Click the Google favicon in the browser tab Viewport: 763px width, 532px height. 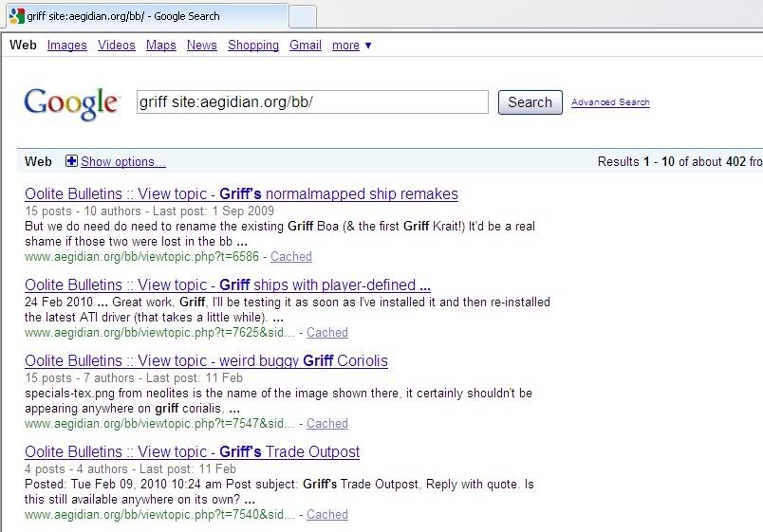[x=16, y=16]
